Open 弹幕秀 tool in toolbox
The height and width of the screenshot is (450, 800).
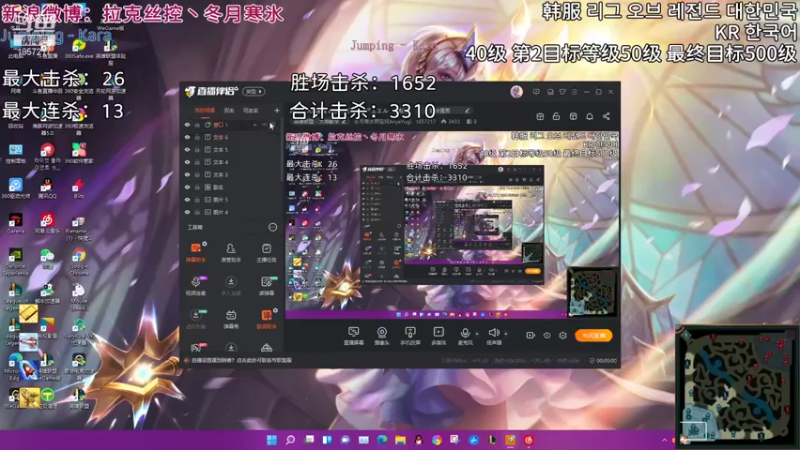231,319
